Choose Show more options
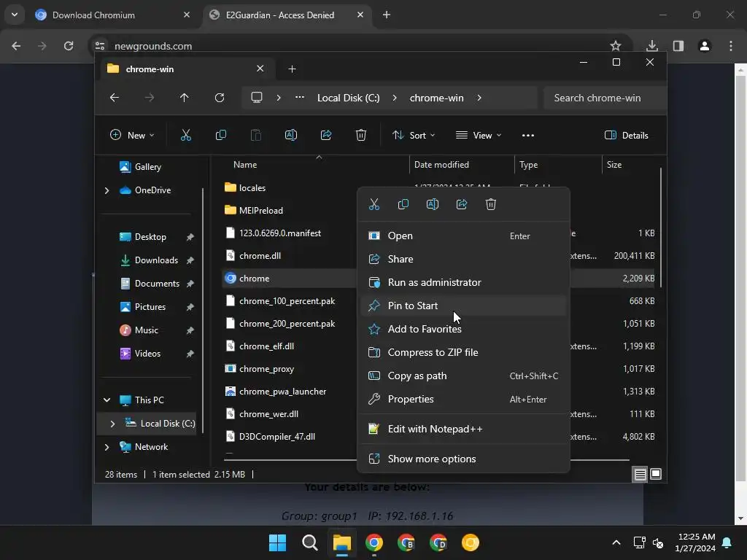Screen dimensions: 747x560 coord(463,459)
